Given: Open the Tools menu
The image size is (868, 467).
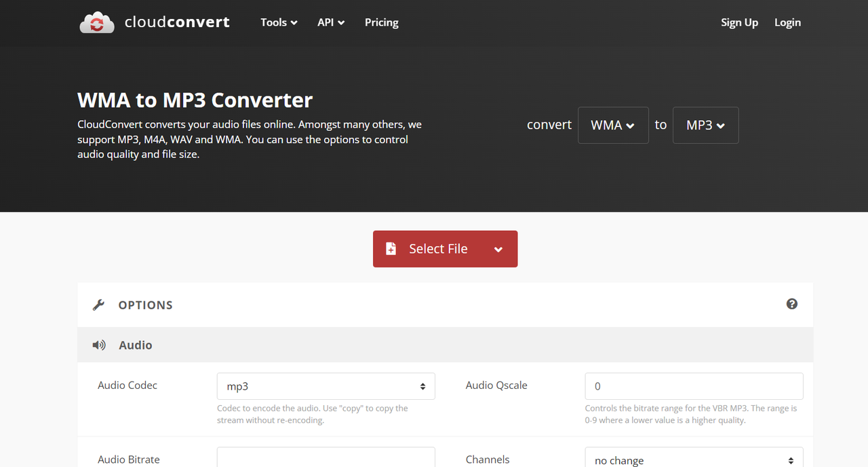Looking at the screenshot, I should [x=279, y=22].
